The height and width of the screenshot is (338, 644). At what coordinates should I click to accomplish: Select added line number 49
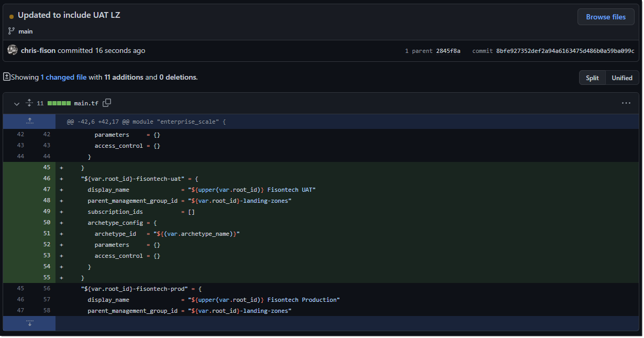point(47,212)
